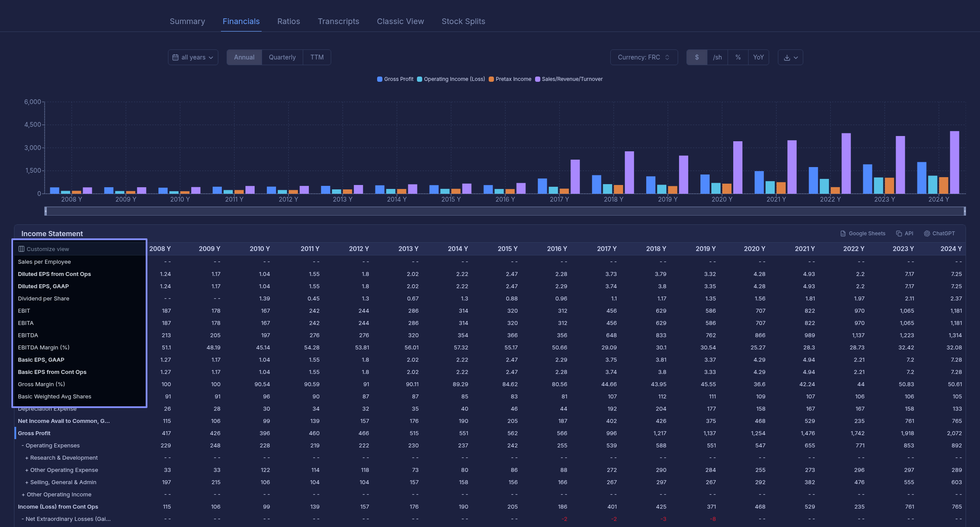This screenshot has height=527, width=980.
Task: Select the YoY display button
Action: click(x=758, y=57)
